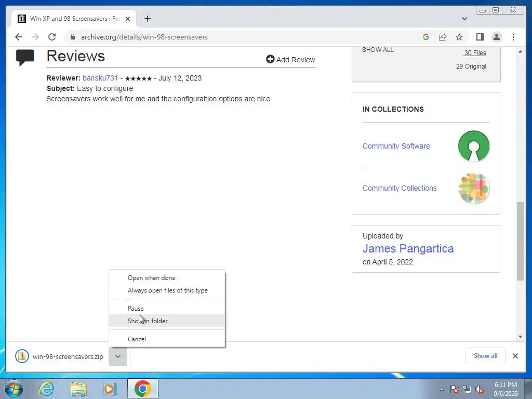Viewport: 532px width, 399px height.
Task: Click the Community Collections colorful thumbnail
Action: 474,188
